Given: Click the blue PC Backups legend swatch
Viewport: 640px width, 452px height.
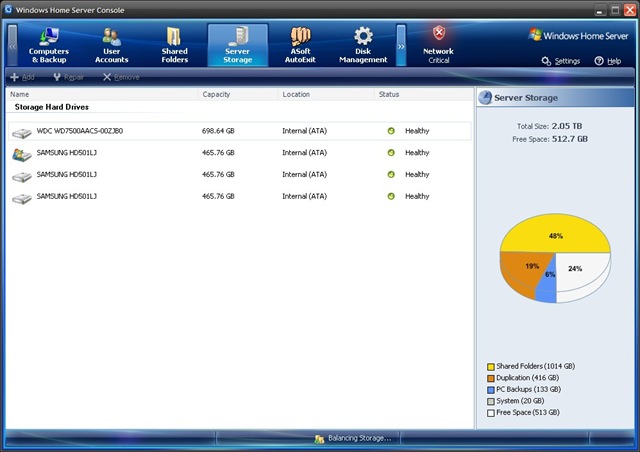Looking at the screenshot, I should 491,390.
